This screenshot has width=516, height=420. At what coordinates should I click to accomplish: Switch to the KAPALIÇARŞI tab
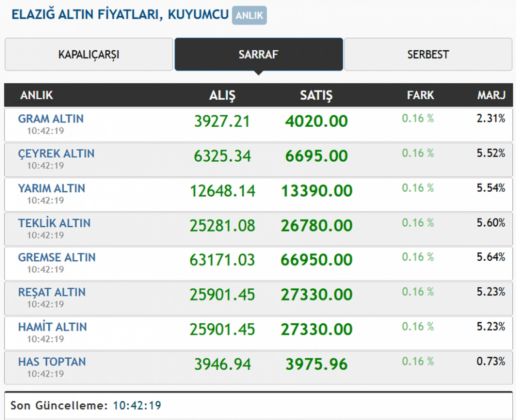click(x=89, y=55)
